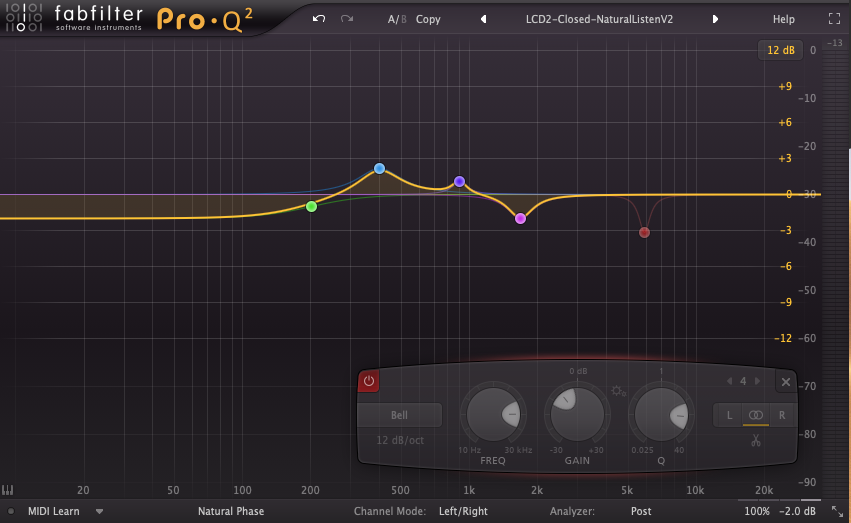The image size is (851, 523).
Task: Click the resize icon in bottom-right corner
Action: click(836, 511)
